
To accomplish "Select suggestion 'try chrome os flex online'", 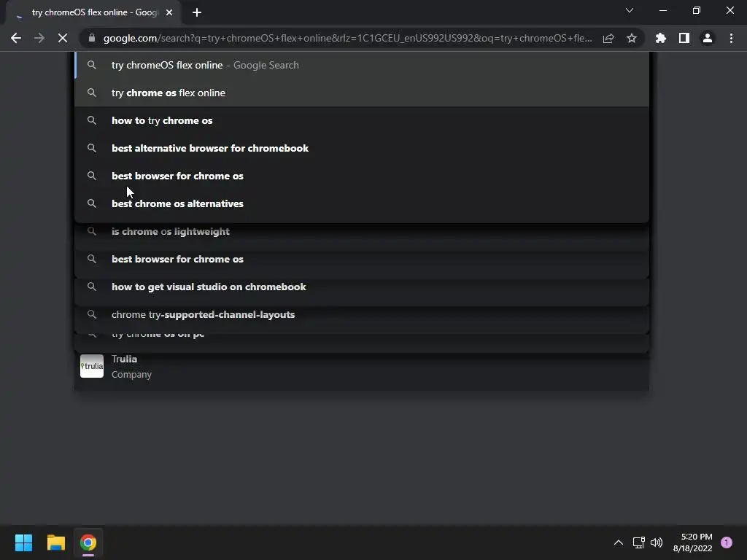I will tap(362, 93).
